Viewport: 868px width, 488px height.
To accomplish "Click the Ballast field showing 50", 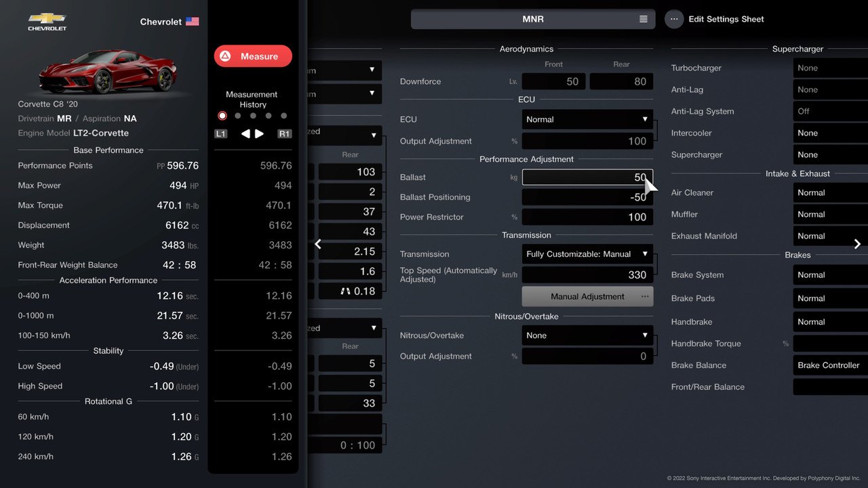I will point(587,177).
